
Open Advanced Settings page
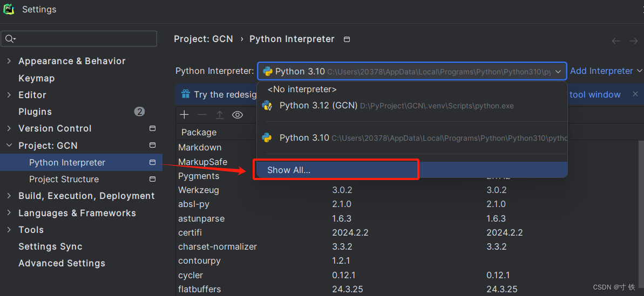(x=62, y=263)
